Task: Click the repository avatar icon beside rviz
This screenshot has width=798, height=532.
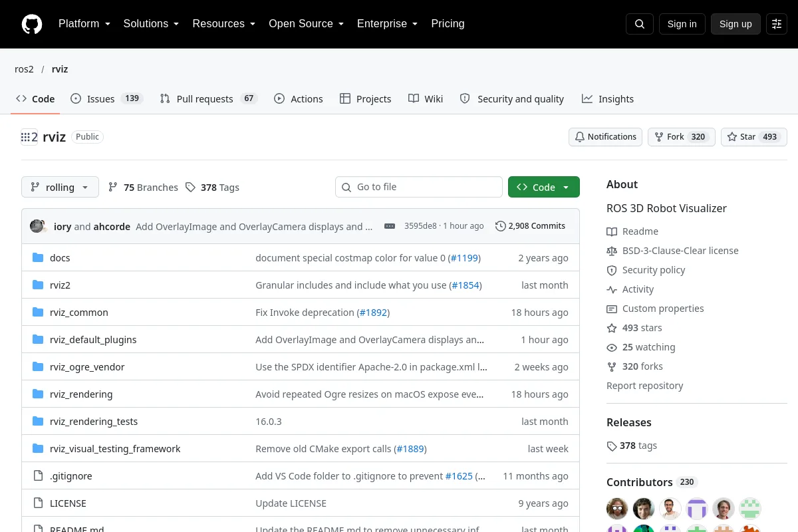Action: [29, 137]
